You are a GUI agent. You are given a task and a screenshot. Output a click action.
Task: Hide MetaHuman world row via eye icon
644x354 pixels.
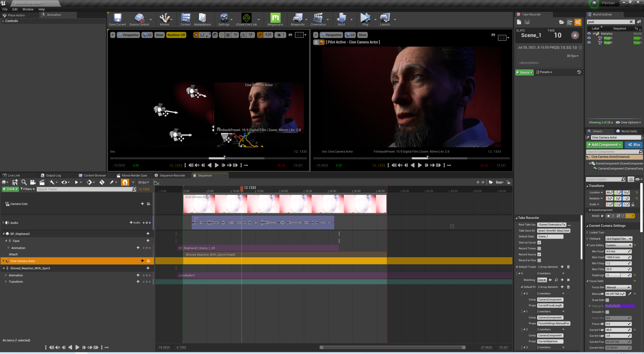coord(589,33)
